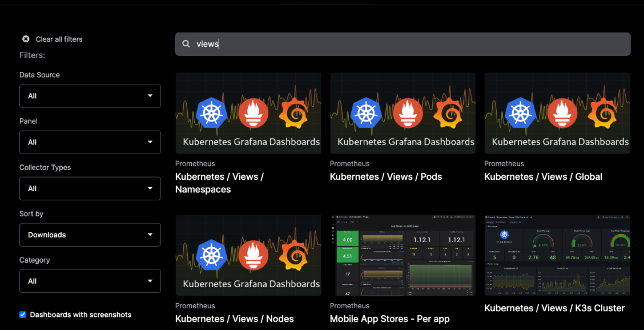Viewport: 644px width, 330px height.
Task: Click the Clear all filters link
Action: pos(59,39)
